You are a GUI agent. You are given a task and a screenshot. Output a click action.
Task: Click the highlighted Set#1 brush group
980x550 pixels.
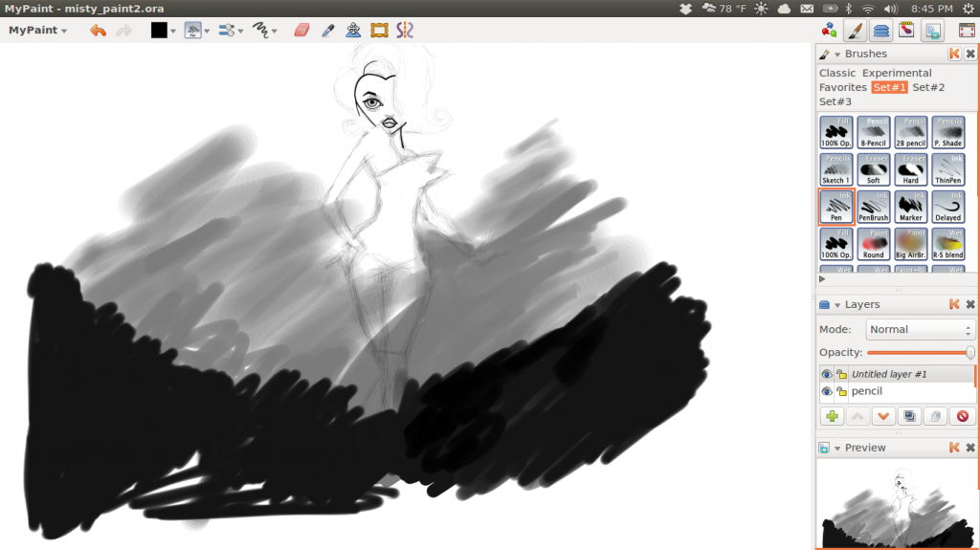889,87
